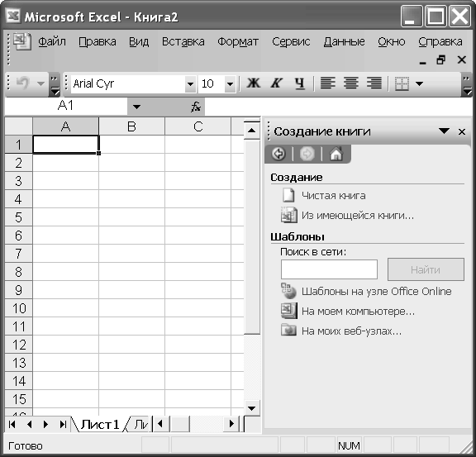Click the formula bar input area
Screen dimensions: 476x457
click(339, 107)
